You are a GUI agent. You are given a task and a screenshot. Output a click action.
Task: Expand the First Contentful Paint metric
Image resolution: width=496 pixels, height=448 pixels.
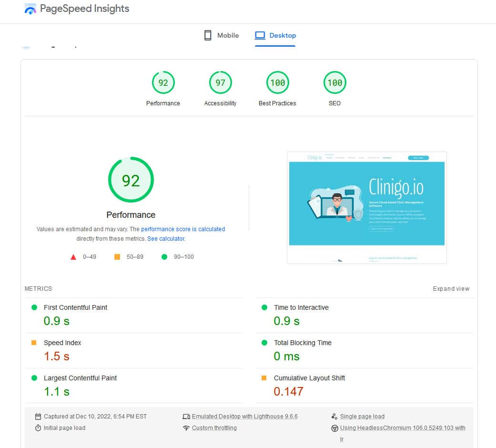pyautogui.click(x=75, y=308)
